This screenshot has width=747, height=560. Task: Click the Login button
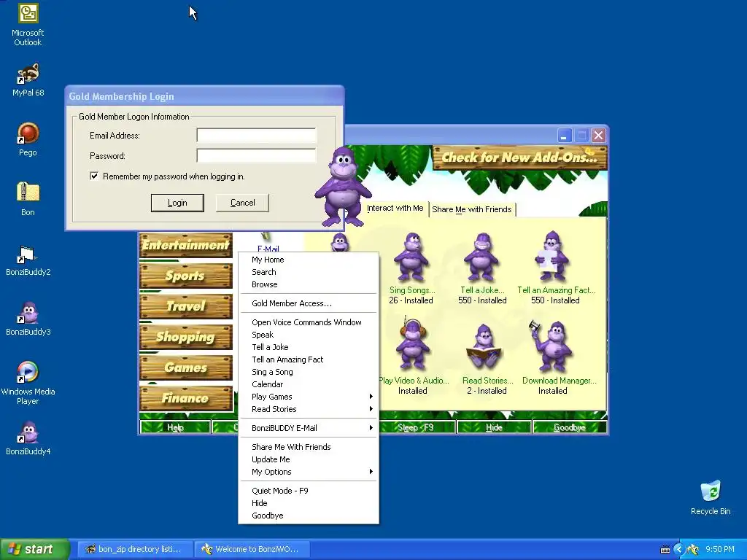tap(177, 203)
